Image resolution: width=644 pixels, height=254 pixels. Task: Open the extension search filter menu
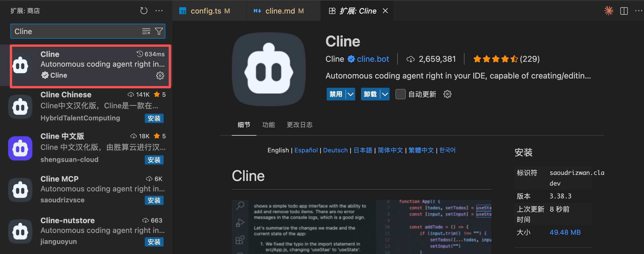coord(159,31)
